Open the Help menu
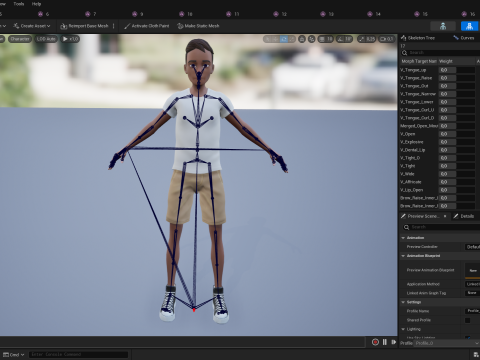 pyautogui.click(x=36, y=4)
